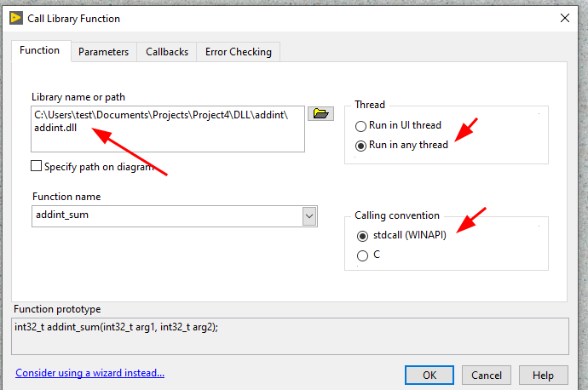This screenshot has height=390, width=588.
Task: Confirm with the OK button
Action: [x=429, y=375]
